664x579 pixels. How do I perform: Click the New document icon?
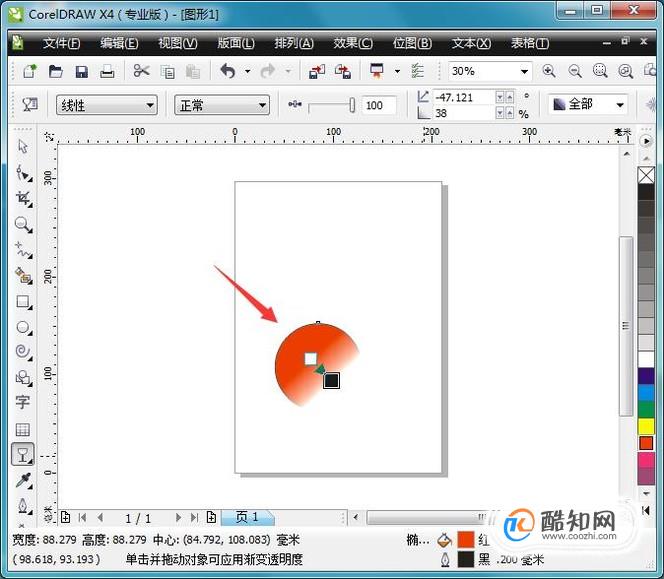pos(30,71)
